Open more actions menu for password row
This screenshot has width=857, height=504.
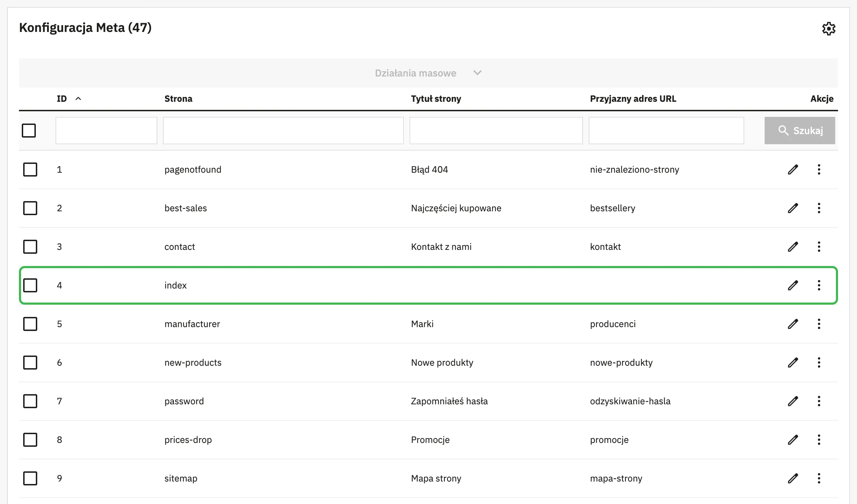819,401
